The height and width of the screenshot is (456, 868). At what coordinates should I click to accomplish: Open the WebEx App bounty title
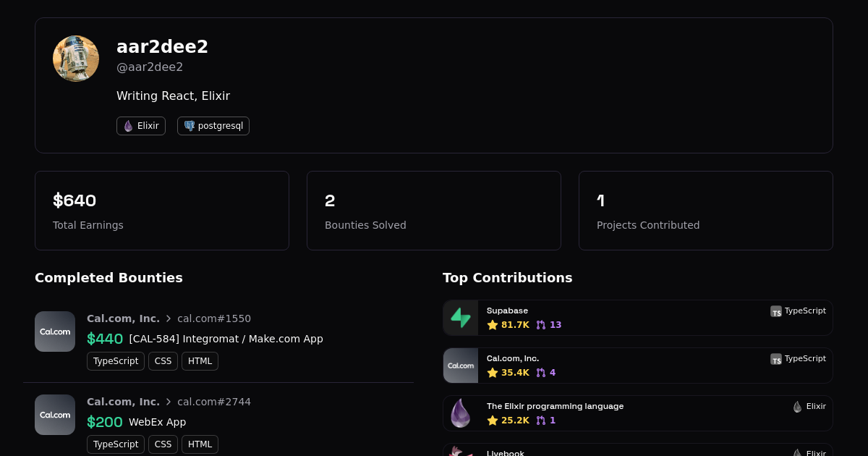point(157,422)
